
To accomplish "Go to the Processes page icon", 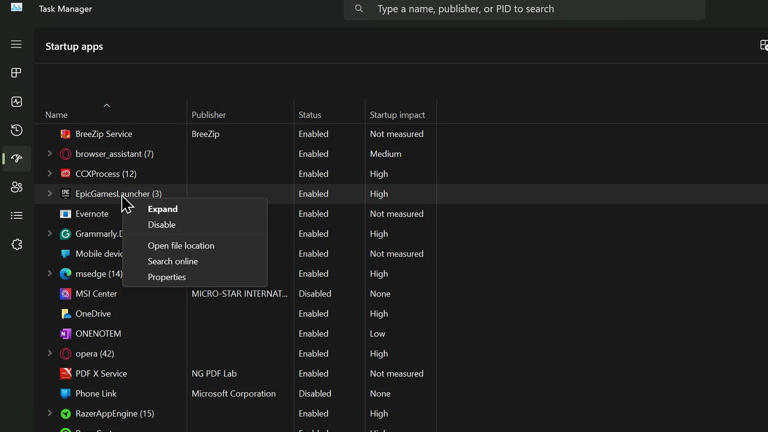I will 16,73.
